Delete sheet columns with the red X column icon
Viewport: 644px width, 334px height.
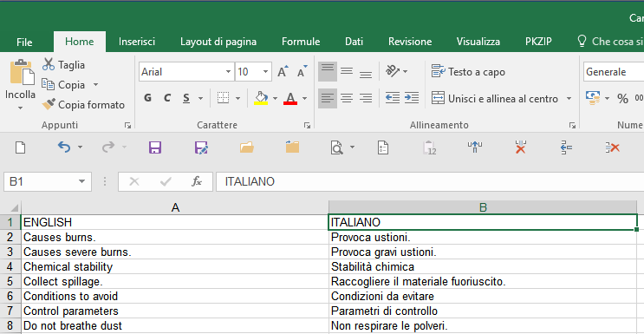point(521,147)
